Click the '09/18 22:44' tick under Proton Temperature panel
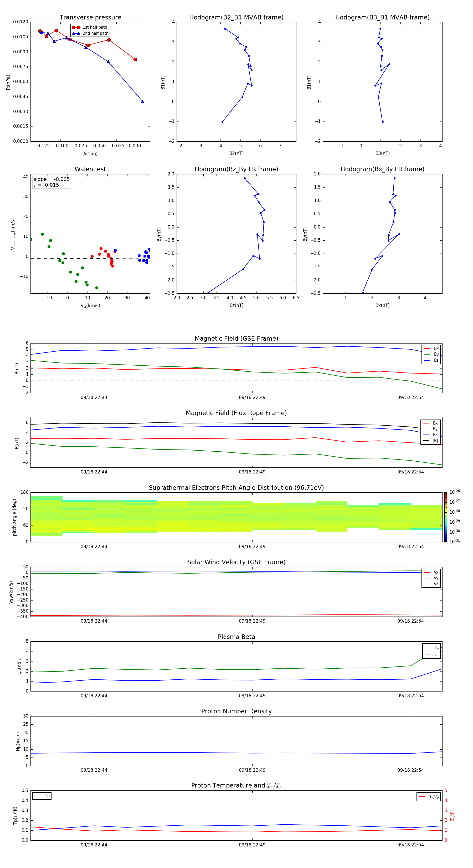Viewport: 473px width, 868px height. (x=94, y=845)
